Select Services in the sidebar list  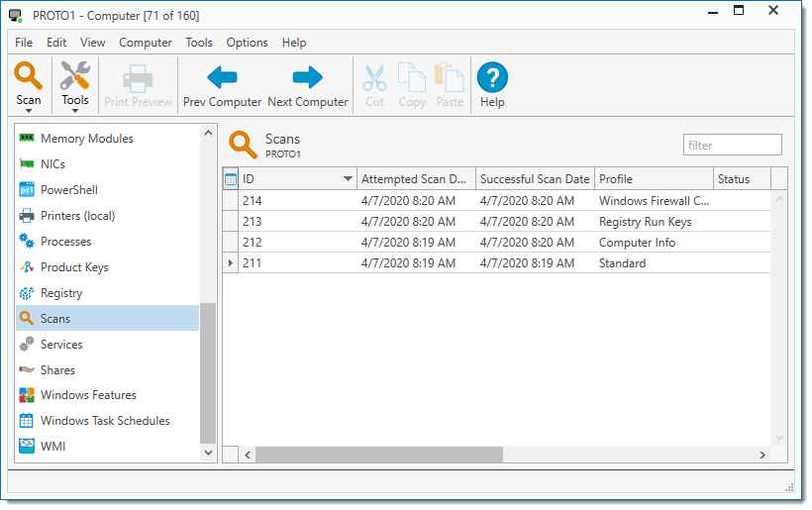pos(61,345)
